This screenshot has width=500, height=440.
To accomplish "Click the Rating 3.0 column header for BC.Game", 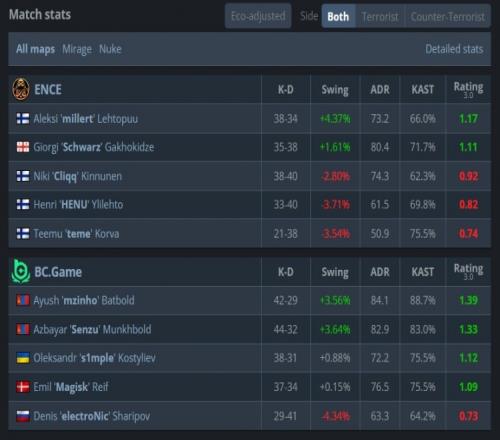I will coord(468,272).
